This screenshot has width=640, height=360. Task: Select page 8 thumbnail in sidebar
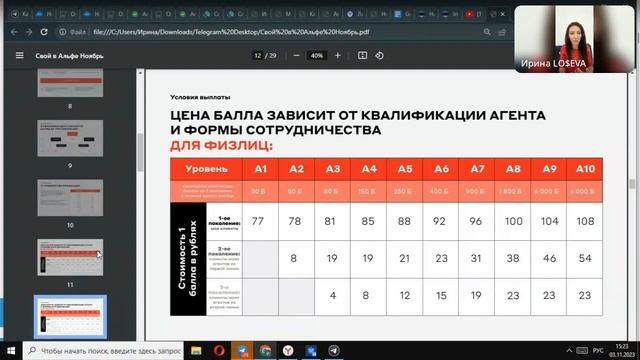click(x=70, y=83)
